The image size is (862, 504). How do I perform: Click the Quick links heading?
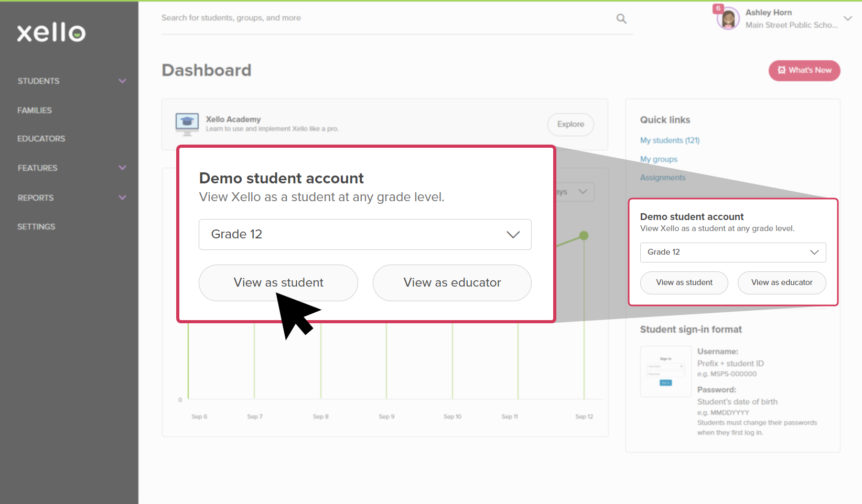coord(665,120)
